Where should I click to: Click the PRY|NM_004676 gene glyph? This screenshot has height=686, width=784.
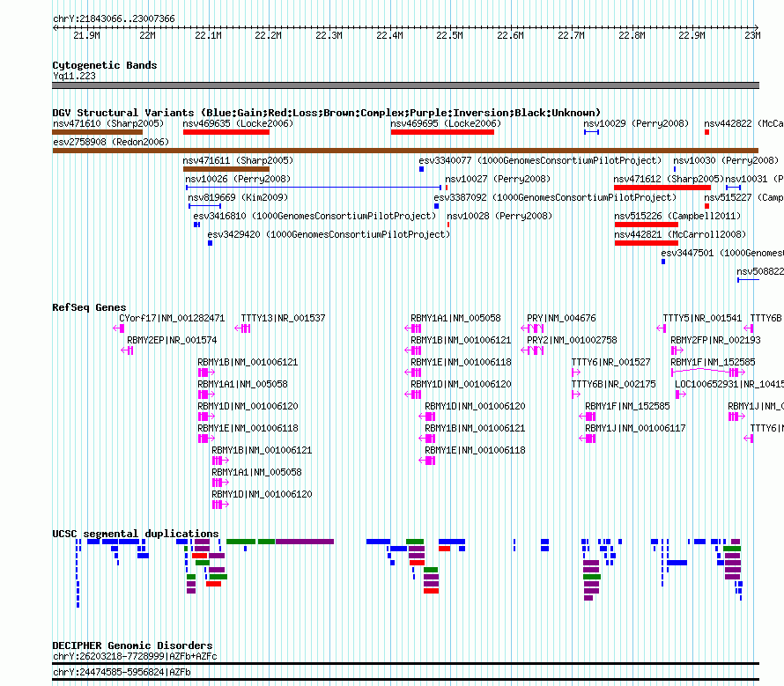tap(532, 328)
